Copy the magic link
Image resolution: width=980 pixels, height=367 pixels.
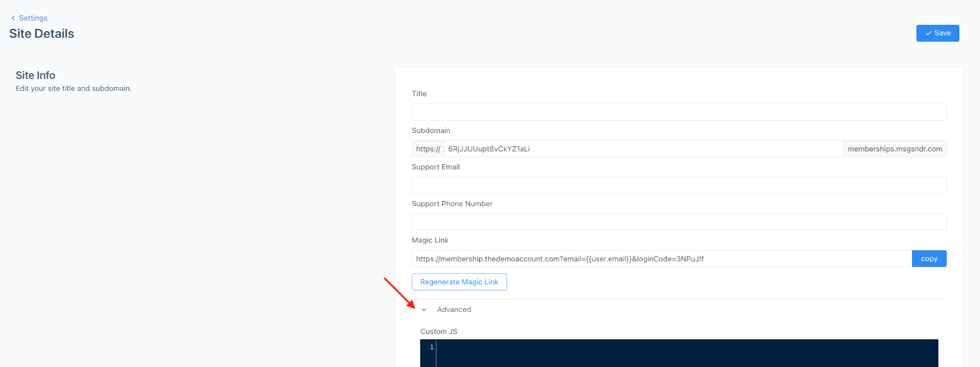[929, 259]
